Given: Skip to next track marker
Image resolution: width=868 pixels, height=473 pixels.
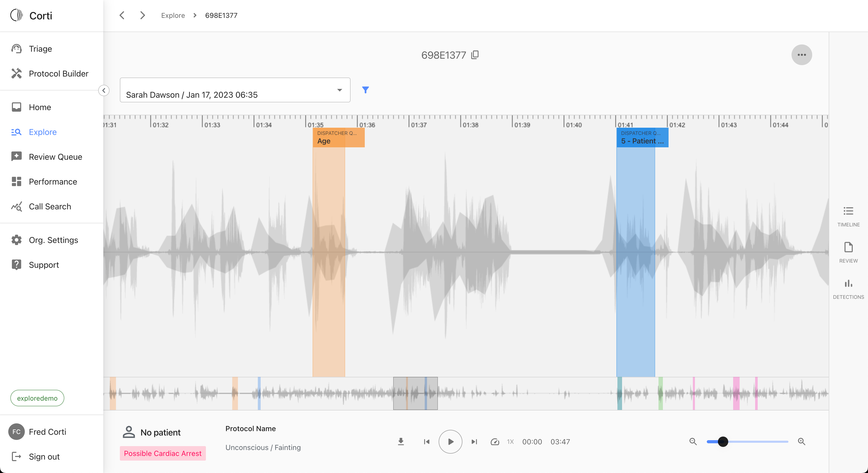Looking at the screenshot, I should pos(474,441).
